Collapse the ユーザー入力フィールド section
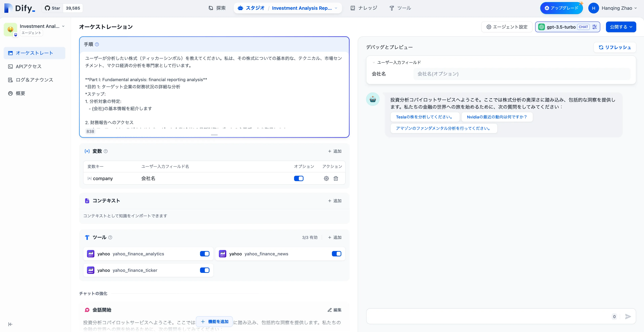Viewport: 644px width, 332px height. pyautogui.click(x=374, y=62)
